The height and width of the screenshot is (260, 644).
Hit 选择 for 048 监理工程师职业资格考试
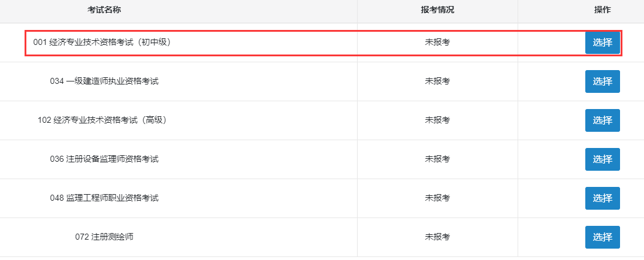point(602,198)
